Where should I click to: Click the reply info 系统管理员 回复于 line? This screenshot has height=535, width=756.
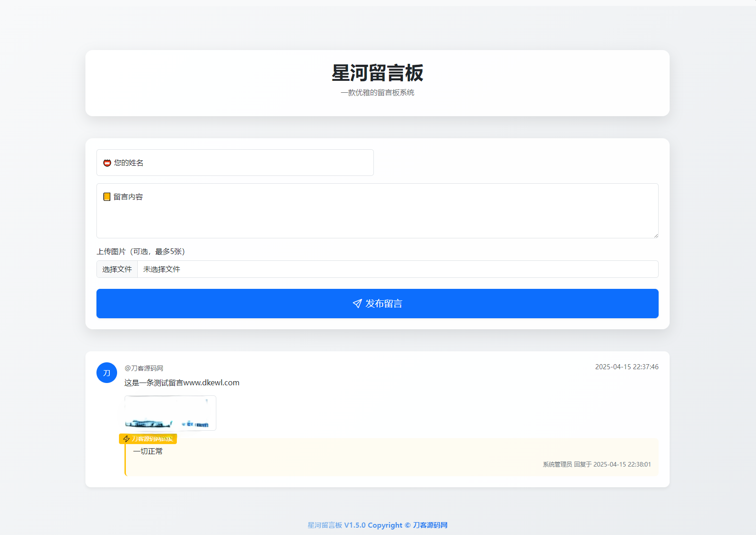[x=597, y=464]
